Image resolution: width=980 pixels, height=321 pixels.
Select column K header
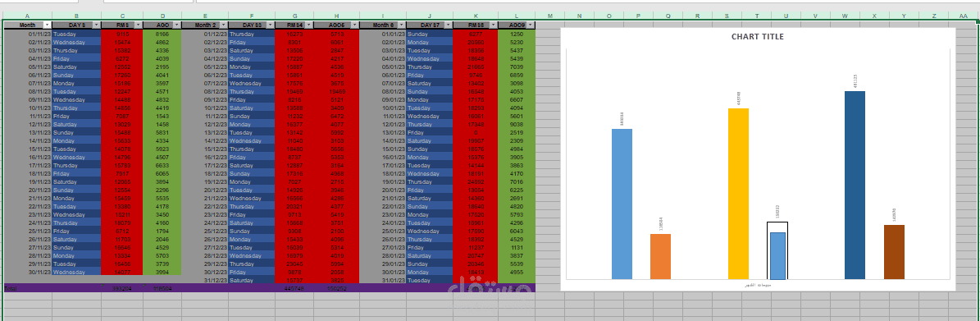(x=476, y=16)
